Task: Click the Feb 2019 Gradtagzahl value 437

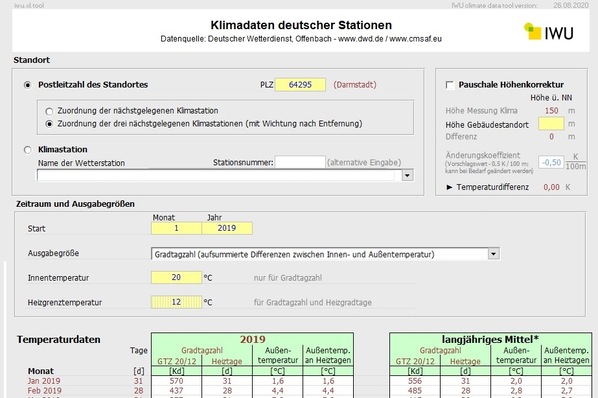Action: pos(176,391)
